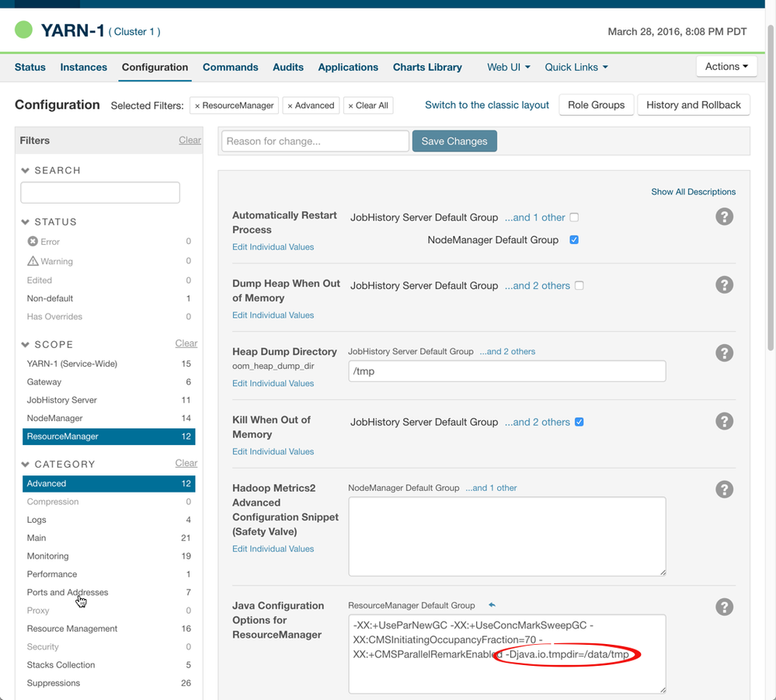This screenshot has width=776, height=700.
Task: Open help for Kill When Out of Memory
Action: [x=724, y=421]
